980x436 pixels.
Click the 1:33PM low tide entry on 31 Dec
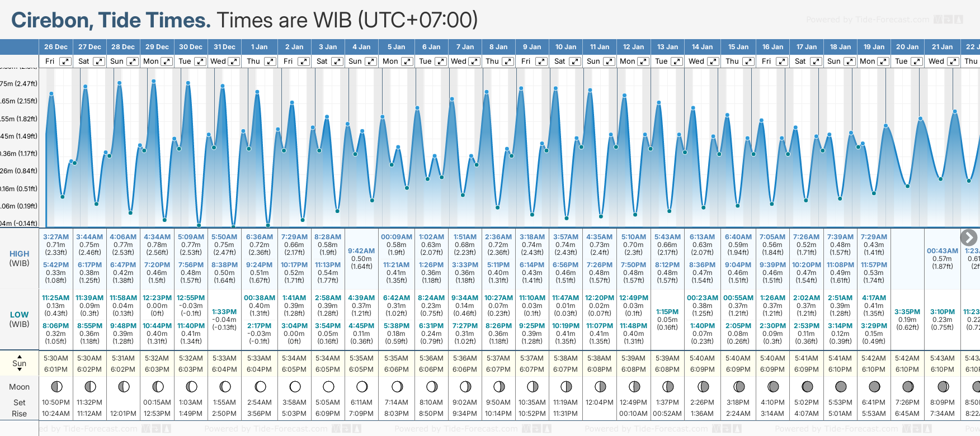(x=224, y=312)
